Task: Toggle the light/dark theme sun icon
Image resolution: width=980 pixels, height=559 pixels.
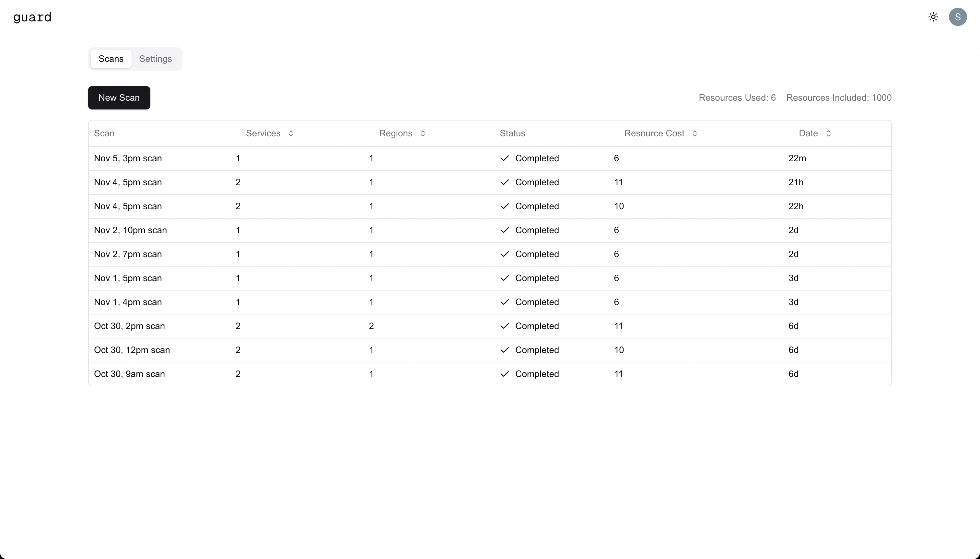Action: (933, 17)
